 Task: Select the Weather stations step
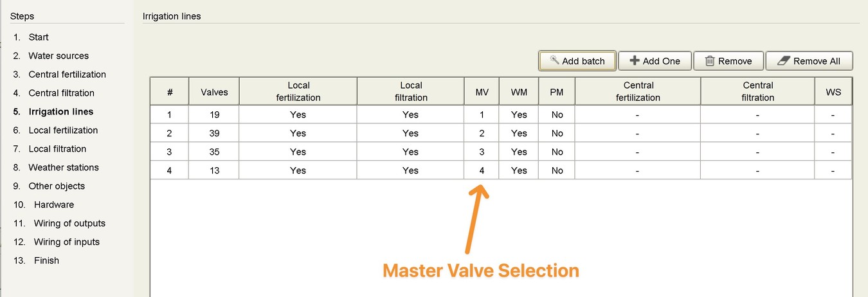[64, 168]
